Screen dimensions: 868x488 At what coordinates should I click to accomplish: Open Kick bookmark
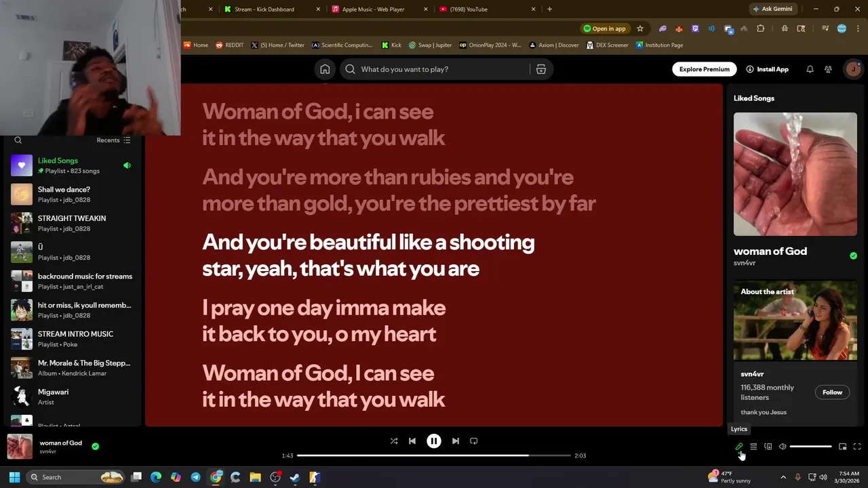[x=391, y=45]
